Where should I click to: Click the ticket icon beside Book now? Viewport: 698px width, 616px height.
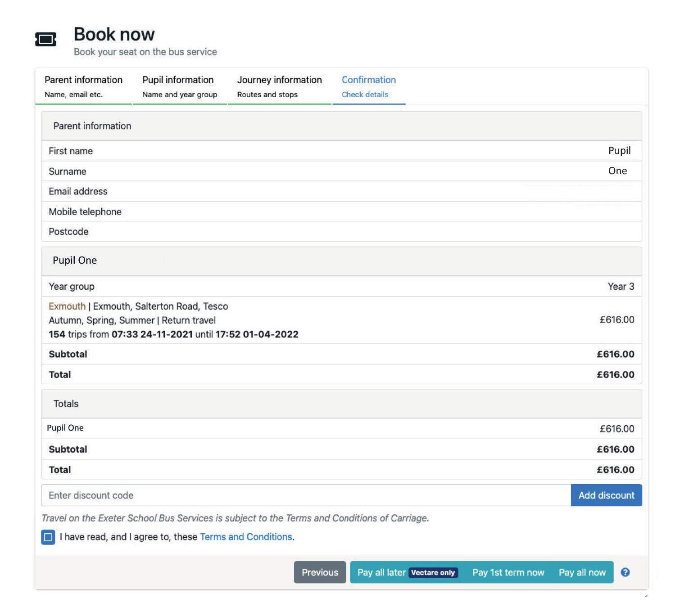(x=45, y=40)
